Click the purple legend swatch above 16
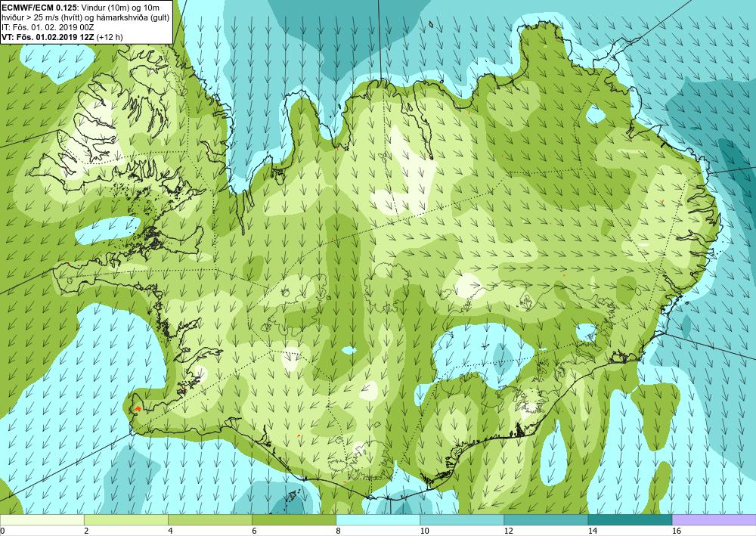Image resolution: width=756 pixels, height=536 pixels. [x=714, y=519]
